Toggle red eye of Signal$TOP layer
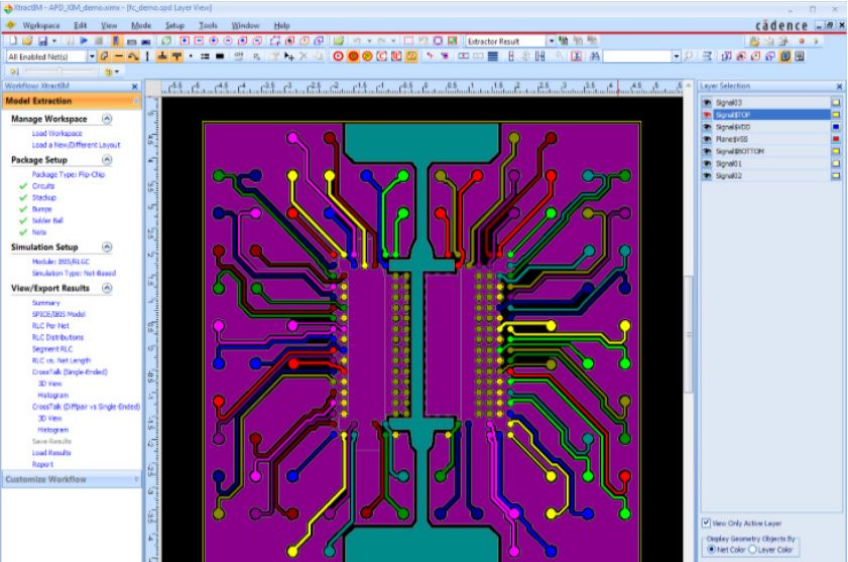 pyautogui.click(x=707, y=115)
